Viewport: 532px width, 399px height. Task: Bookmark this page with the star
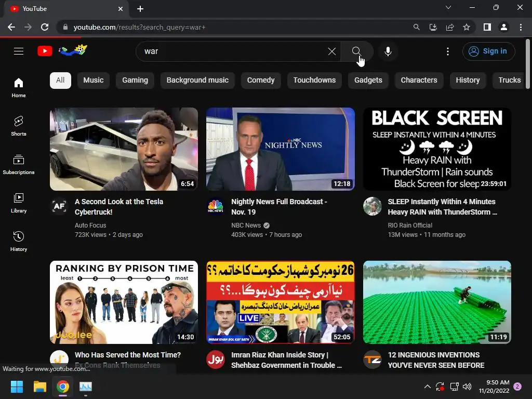[x=467, y=27]
